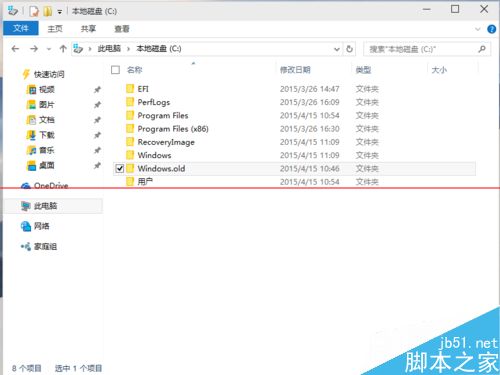Select the Windows.old folder icon
This screenshot has width=500, height=375.
click(x=130, y=168)
